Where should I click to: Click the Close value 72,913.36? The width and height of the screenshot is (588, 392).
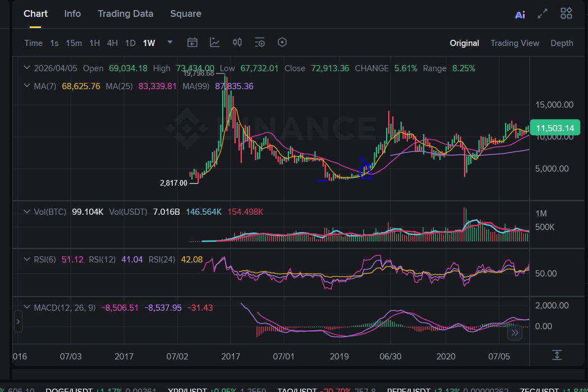pyautogui.click(x=330, y=68)
